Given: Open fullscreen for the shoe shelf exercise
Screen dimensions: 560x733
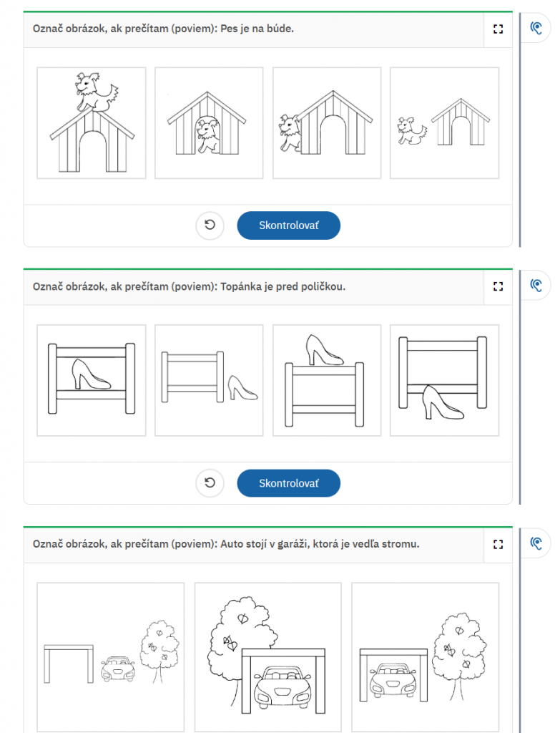Looking at the screenshot, I should [498, 286].
